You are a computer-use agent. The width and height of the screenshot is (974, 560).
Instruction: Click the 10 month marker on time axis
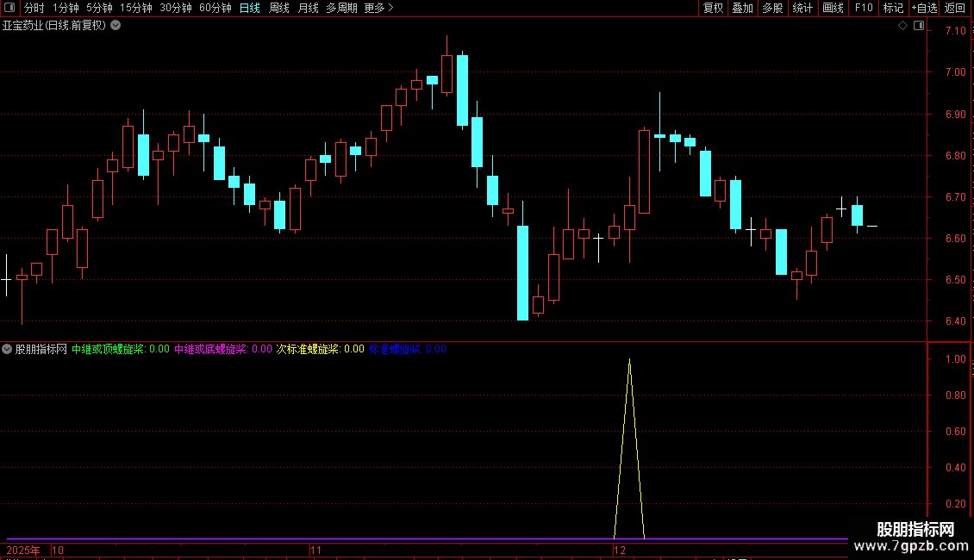pos(58,550)
